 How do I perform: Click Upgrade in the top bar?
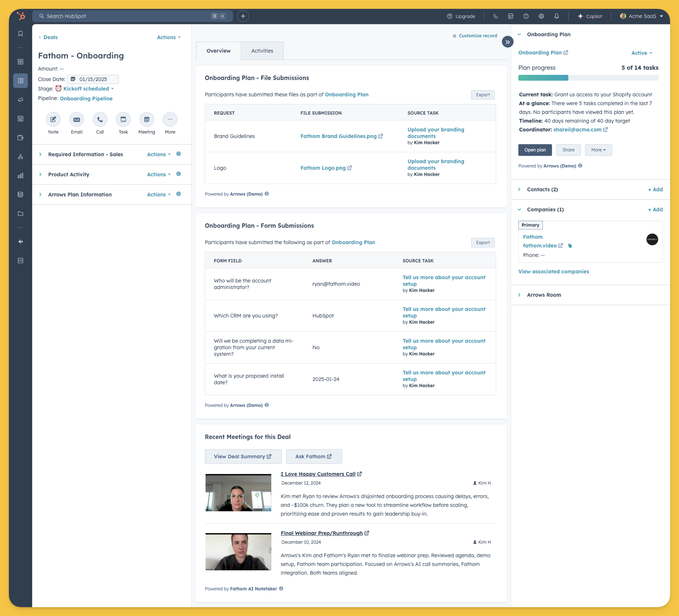(461, 16)
